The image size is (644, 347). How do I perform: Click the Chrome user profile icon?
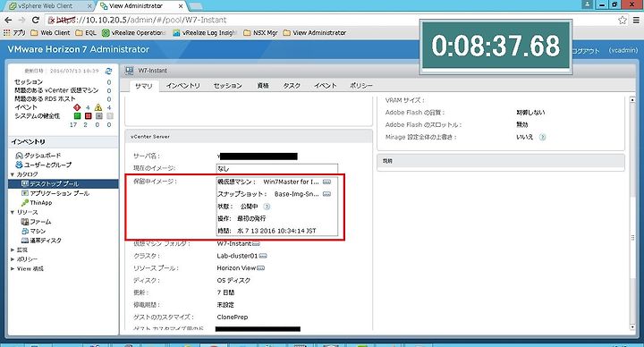(x=588, y=4)
